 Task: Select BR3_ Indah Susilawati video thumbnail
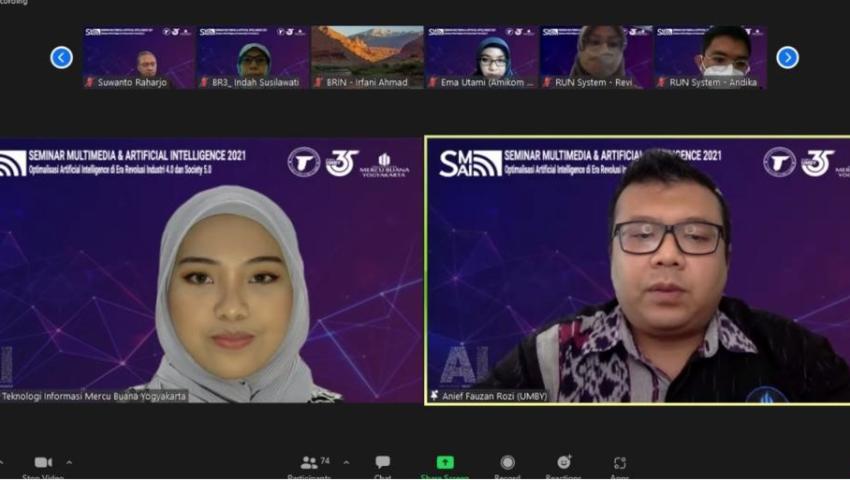[253, 57]
